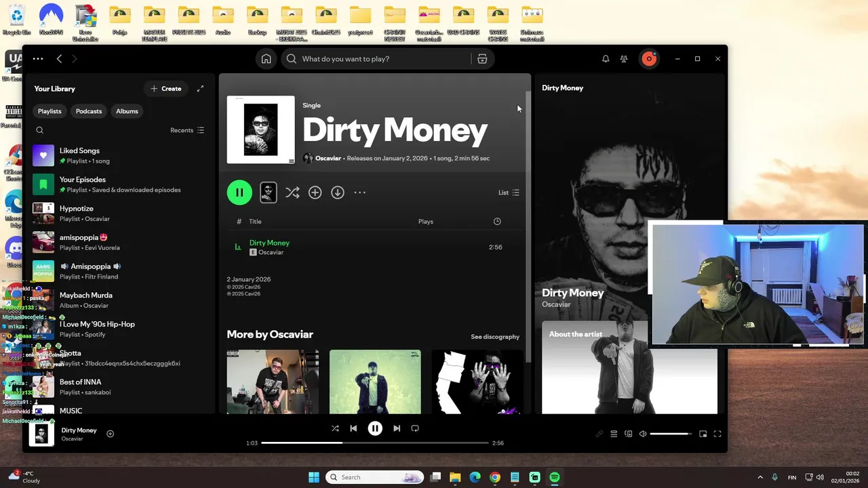Toggle shuffle in the player bar
The image size is (868, 488).
pos(335,428)
